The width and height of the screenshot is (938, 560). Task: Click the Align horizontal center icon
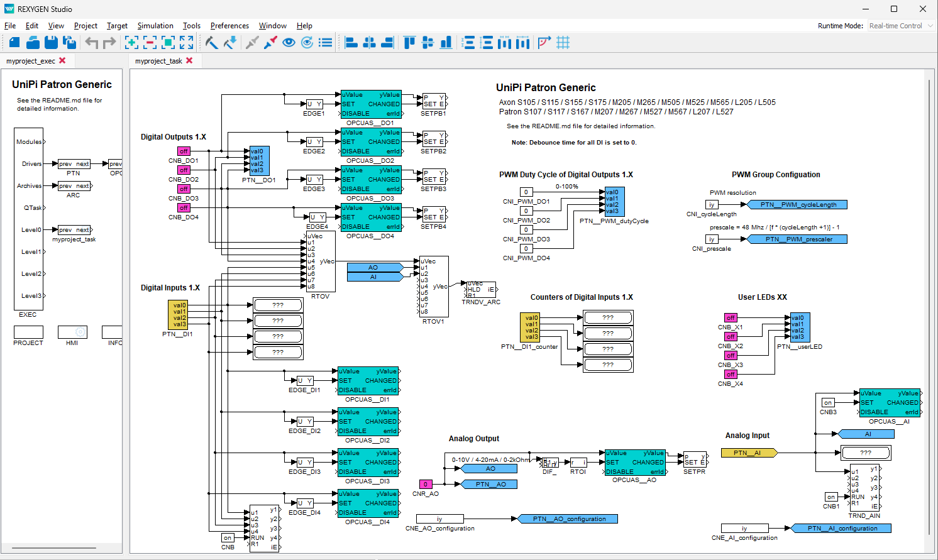pyautogui.click(x=370, y=43)
